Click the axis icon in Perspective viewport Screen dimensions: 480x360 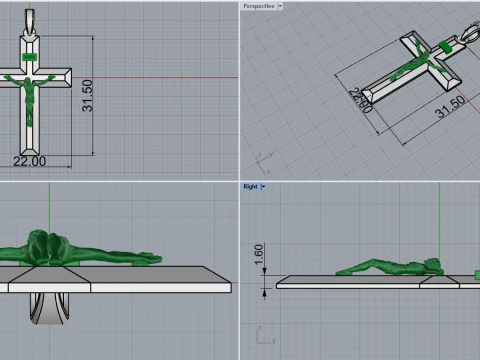tap(264, 163)
